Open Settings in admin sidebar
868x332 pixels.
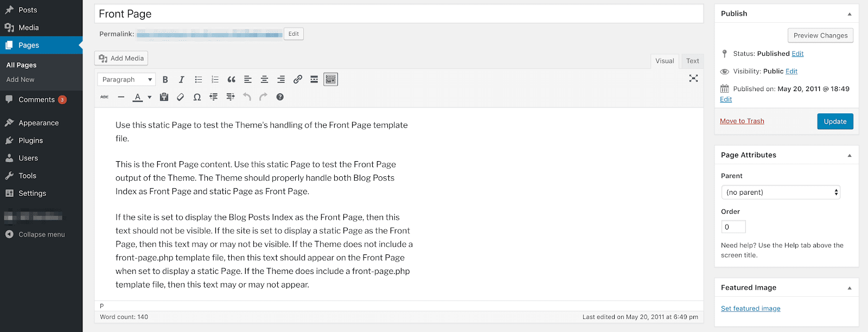pos(41,193)
